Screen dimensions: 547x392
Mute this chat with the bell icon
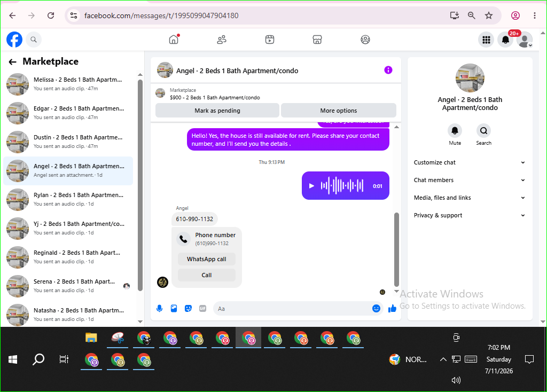(455, 131)
